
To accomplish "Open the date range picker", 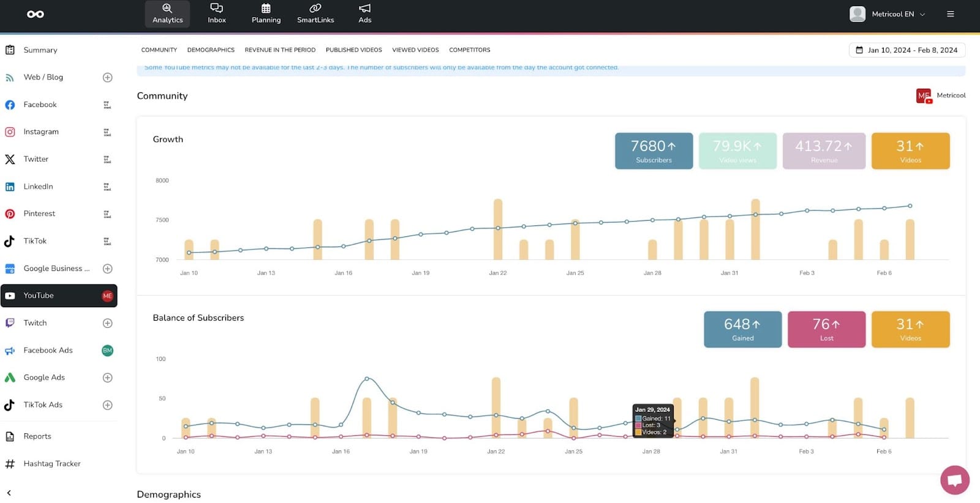I will coord(907,50).
